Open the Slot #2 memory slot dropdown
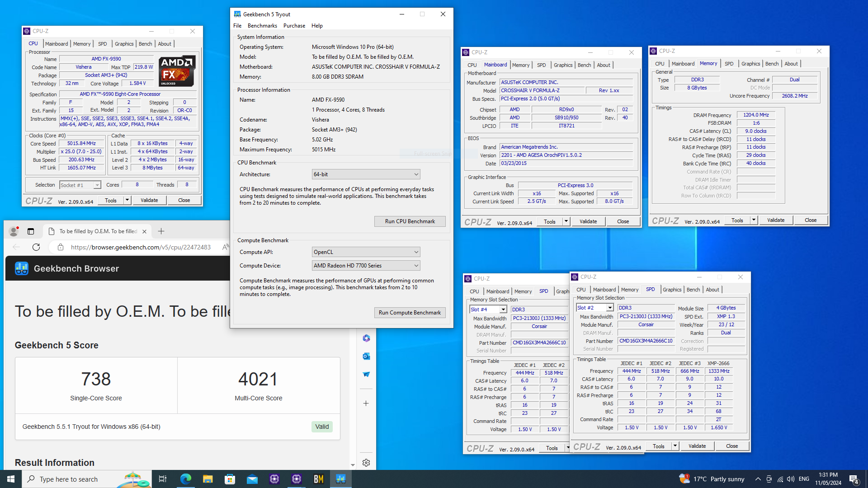 tap(610, 308)
